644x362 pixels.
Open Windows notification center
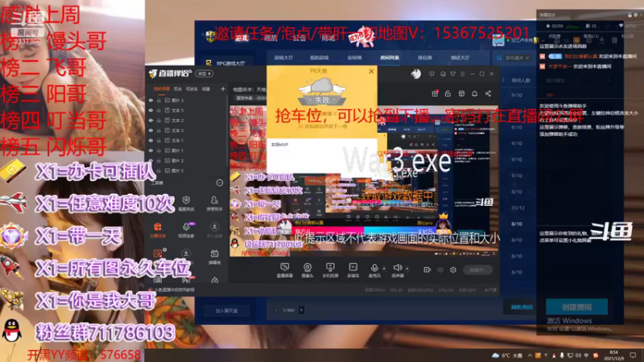coord(633,355)
